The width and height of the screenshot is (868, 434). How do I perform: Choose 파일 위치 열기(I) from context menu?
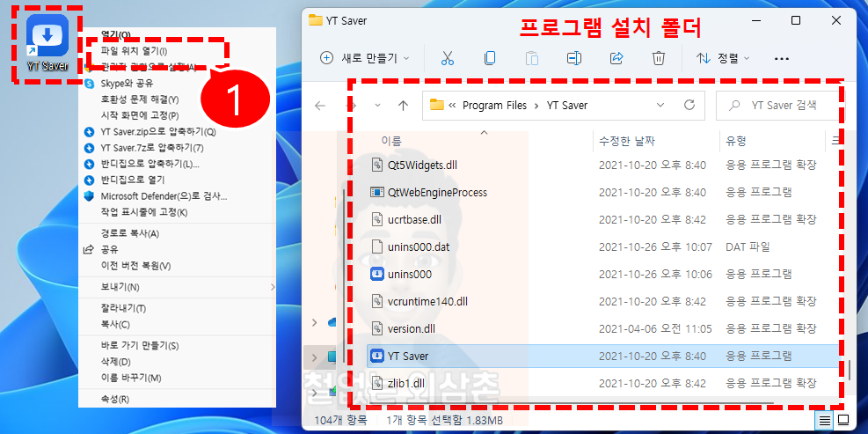click(x=134, y=51)
